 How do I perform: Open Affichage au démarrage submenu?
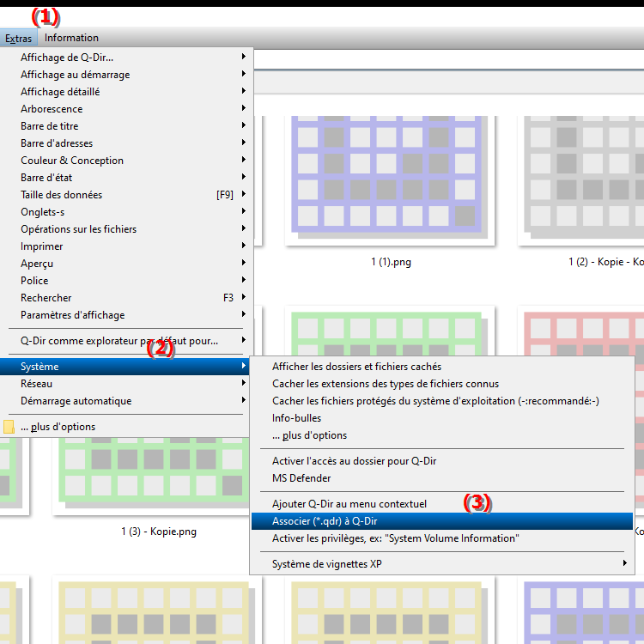point(126,75)
